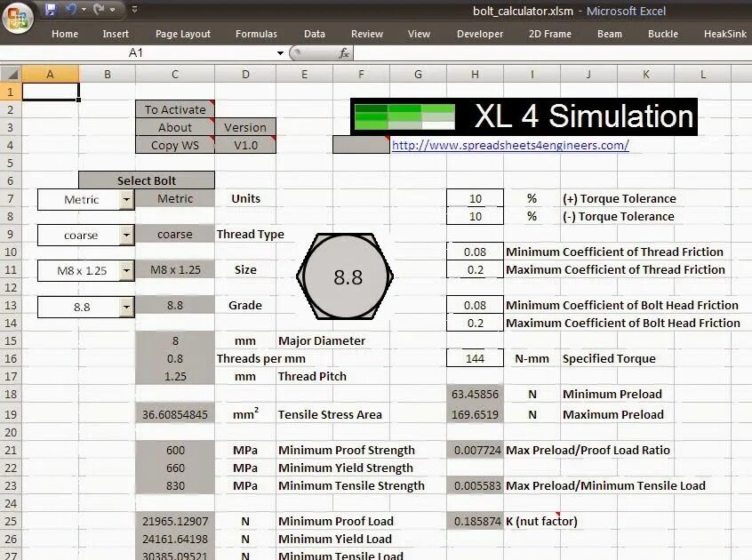Screen dimensions: 752x560
Task: Select Minimum Coefficient of Thread Friction value
Action: tap(475, 252)
